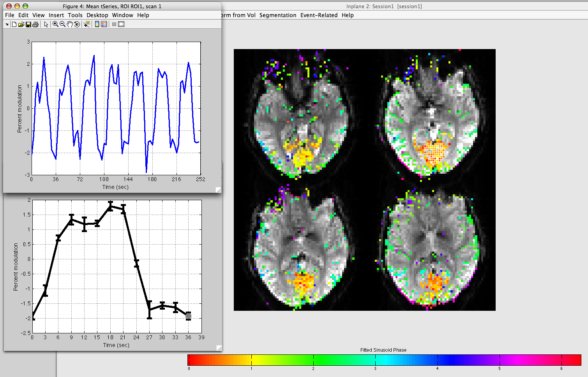Open a file with the folder icon
Screen dimensions: 588x377
(21, 24)
